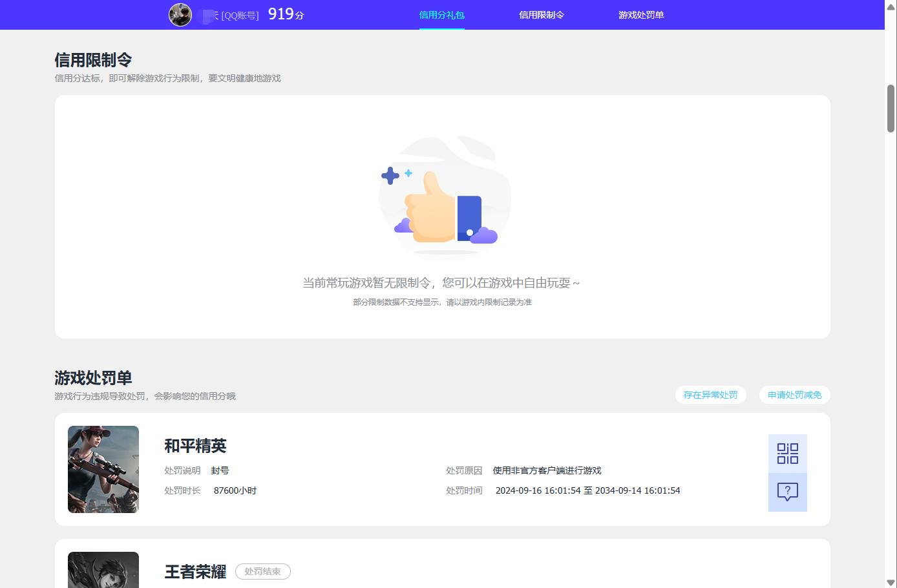Click the 游戏处罚单 section heading

coord(93,378)
